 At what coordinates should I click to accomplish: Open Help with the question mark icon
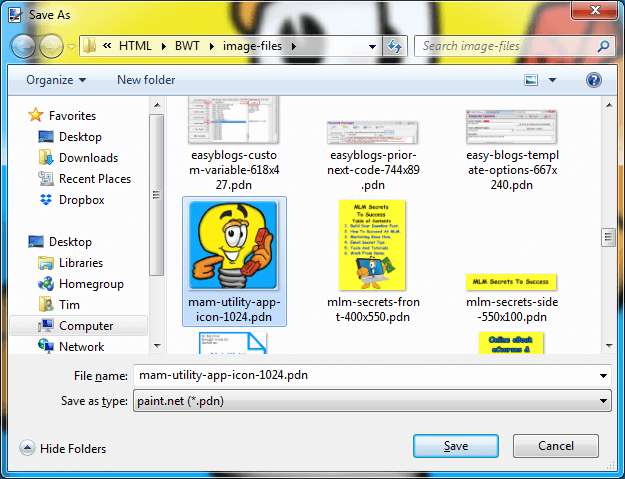pyautogui.click(x=594, y=80)
